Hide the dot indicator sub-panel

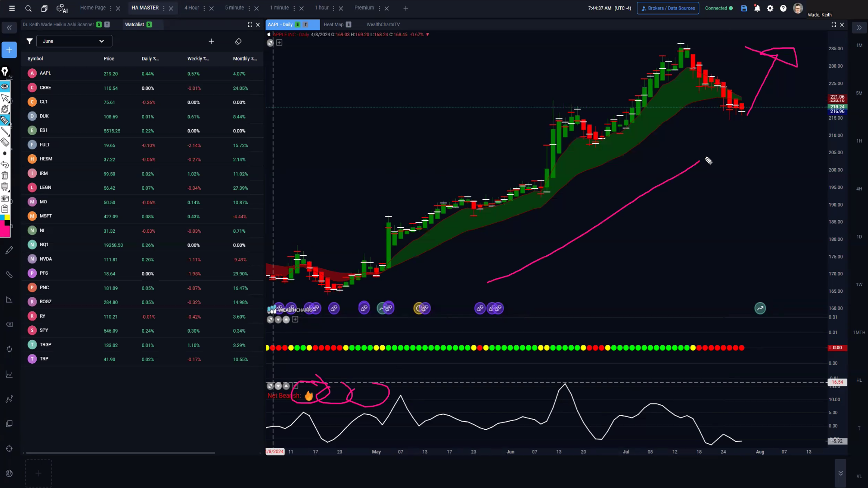[x=270, y=319]
